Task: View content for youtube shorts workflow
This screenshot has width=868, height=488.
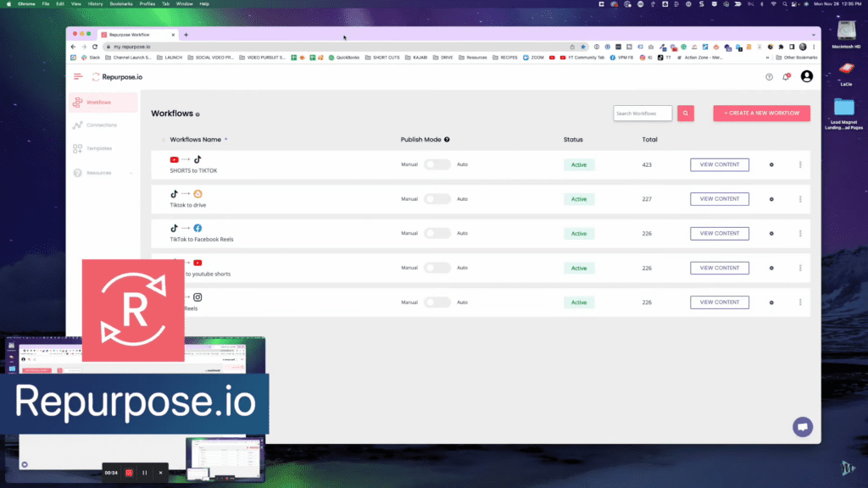Action: point(719,269)
